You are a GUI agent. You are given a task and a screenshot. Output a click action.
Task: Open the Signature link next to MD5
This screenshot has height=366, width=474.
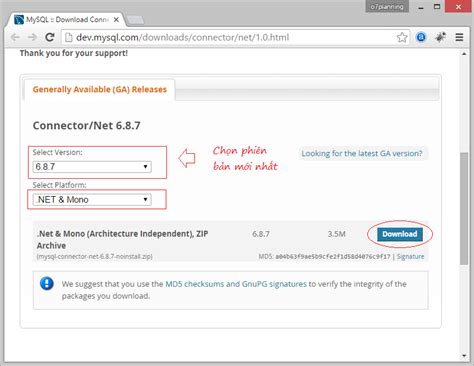(411, 256)
